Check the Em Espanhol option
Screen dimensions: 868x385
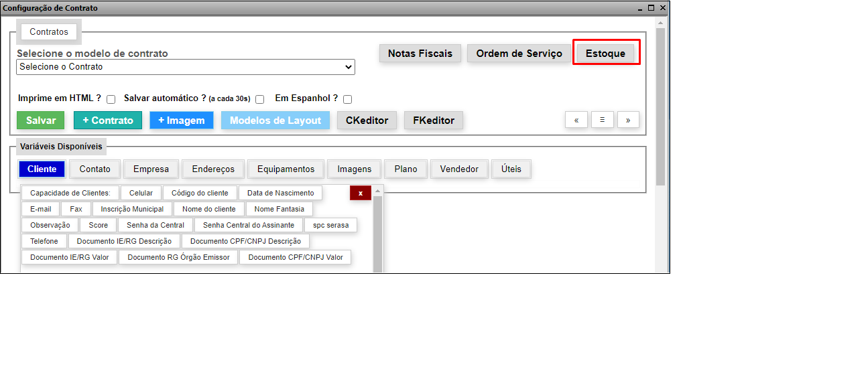click(x=348, y=99)
